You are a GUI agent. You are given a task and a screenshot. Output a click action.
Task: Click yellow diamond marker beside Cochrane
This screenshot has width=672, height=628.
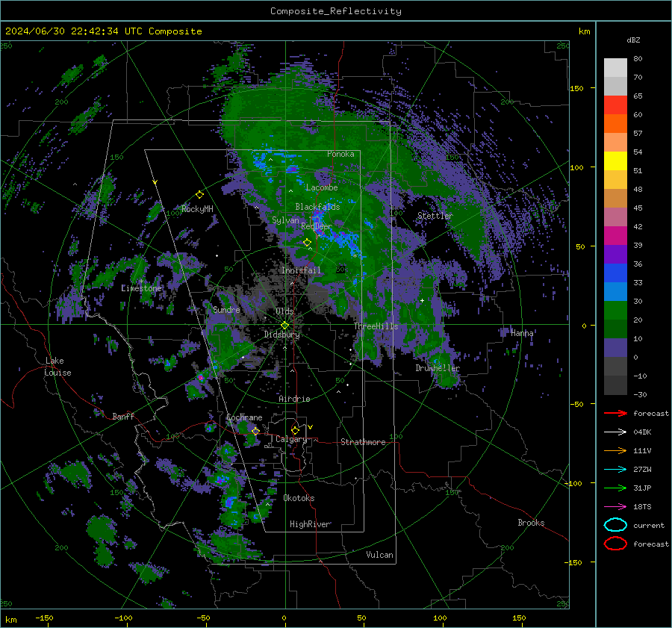pyautogui.click(x=255, y=431)
